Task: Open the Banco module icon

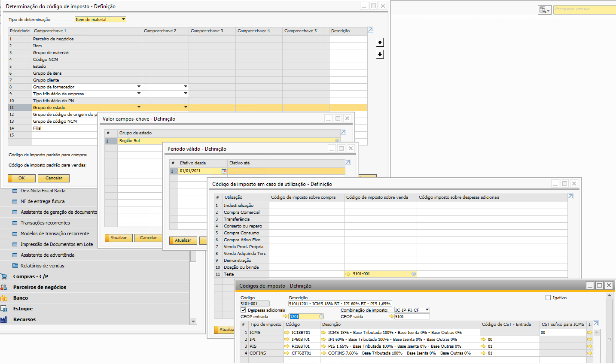Action: 4,298
